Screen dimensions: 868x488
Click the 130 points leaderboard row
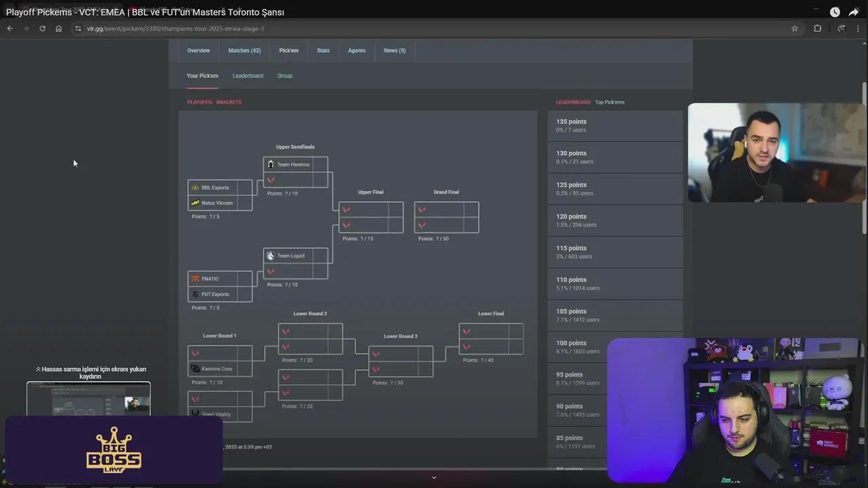pyautogui.click(x=615, y=157)
